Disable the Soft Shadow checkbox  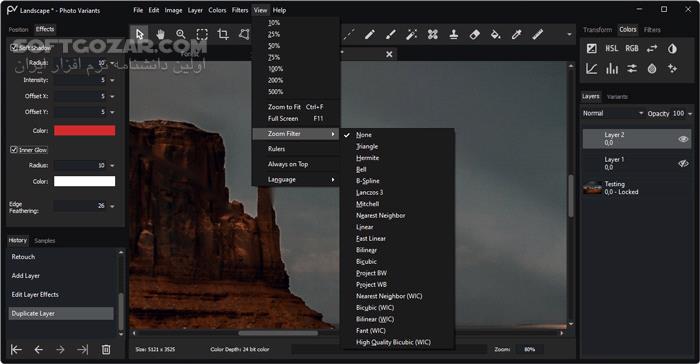(14, 47)
